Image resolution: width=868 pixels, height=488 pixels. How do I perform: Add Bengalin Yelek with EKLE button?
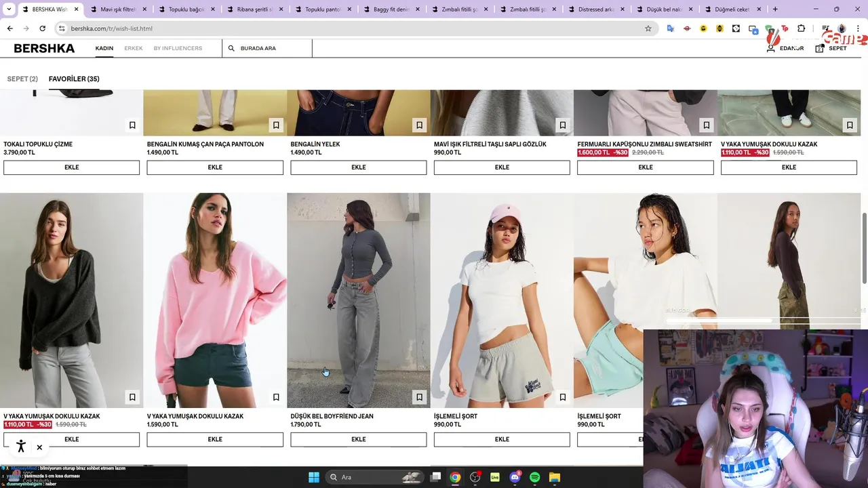[358, 167]
